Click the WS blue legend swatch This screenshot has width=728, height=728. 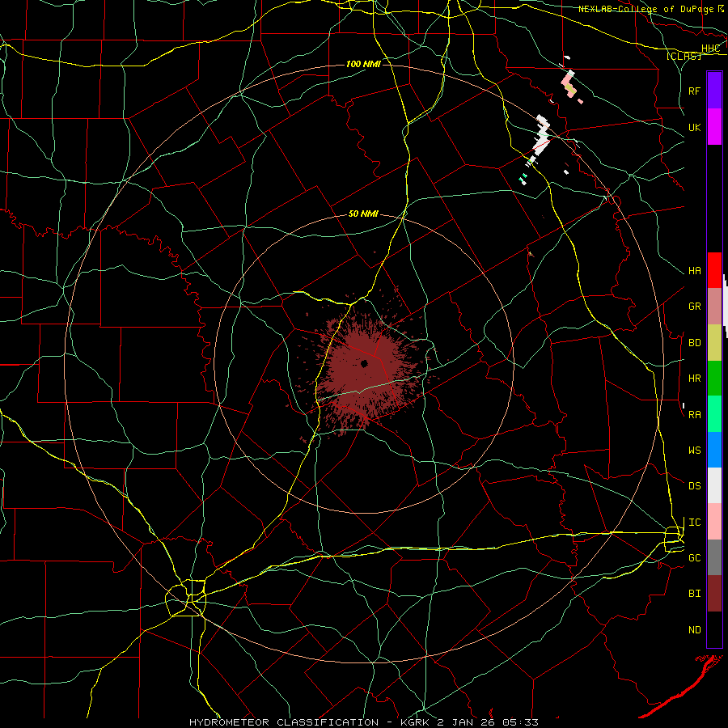(x=714, y=450)
